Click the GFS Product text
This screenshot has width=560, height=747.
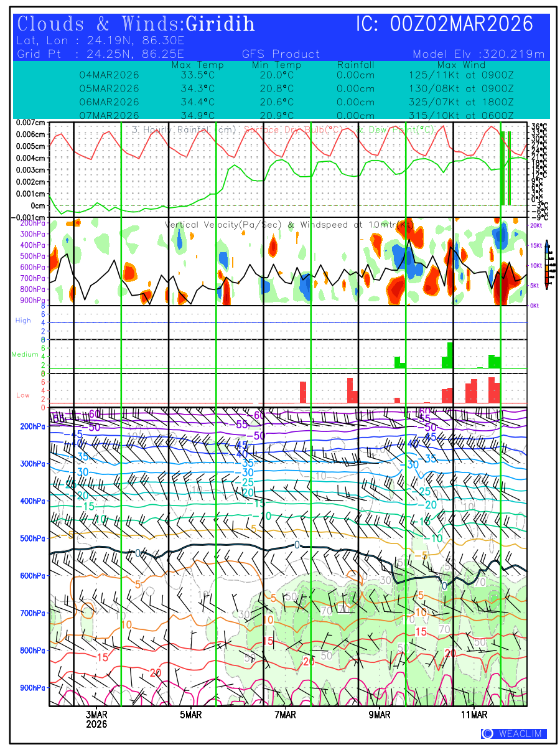coord(281,54)
